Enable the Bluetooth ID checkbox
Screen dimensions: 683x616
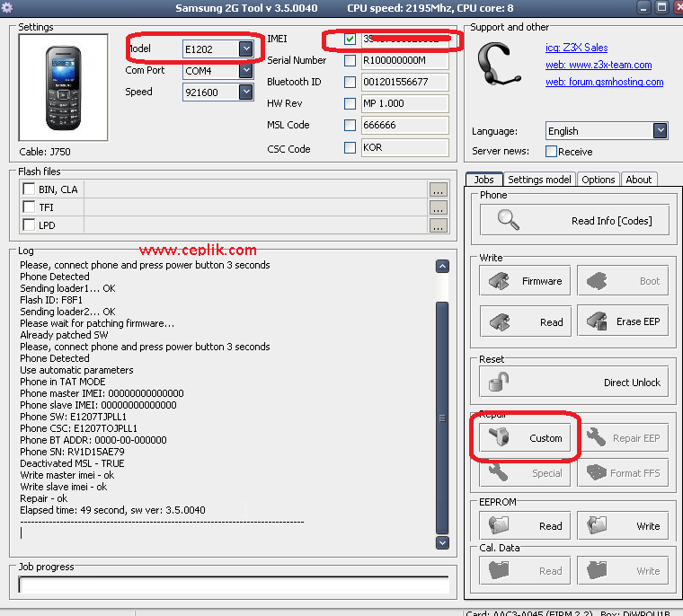tap(350, 82)
